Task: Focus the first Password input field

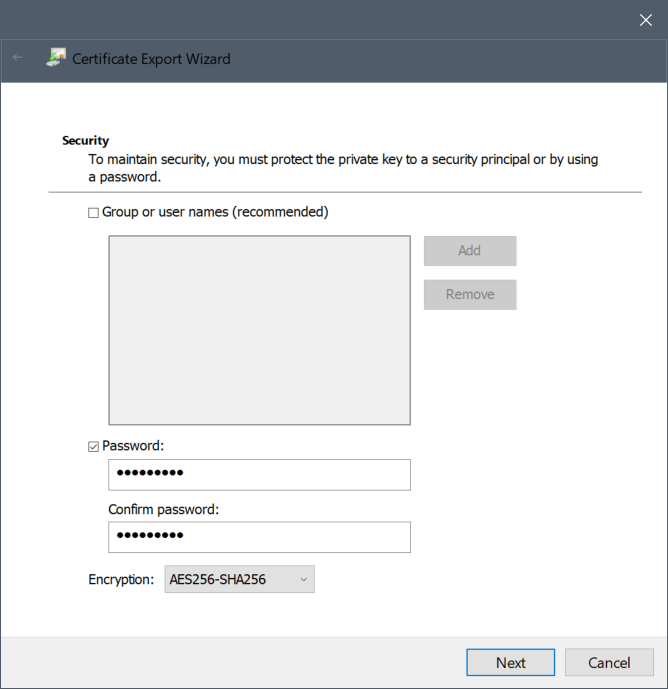Action: click(259, 475)
